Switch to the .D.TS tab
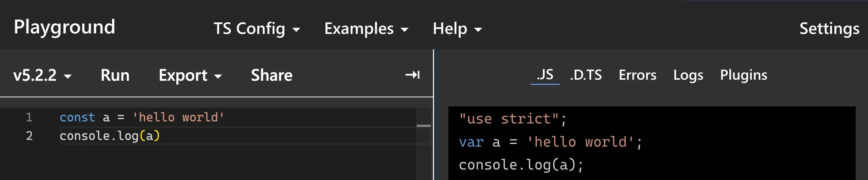The height and width of the screenshot is (180, 868). (x=586, y=75)
